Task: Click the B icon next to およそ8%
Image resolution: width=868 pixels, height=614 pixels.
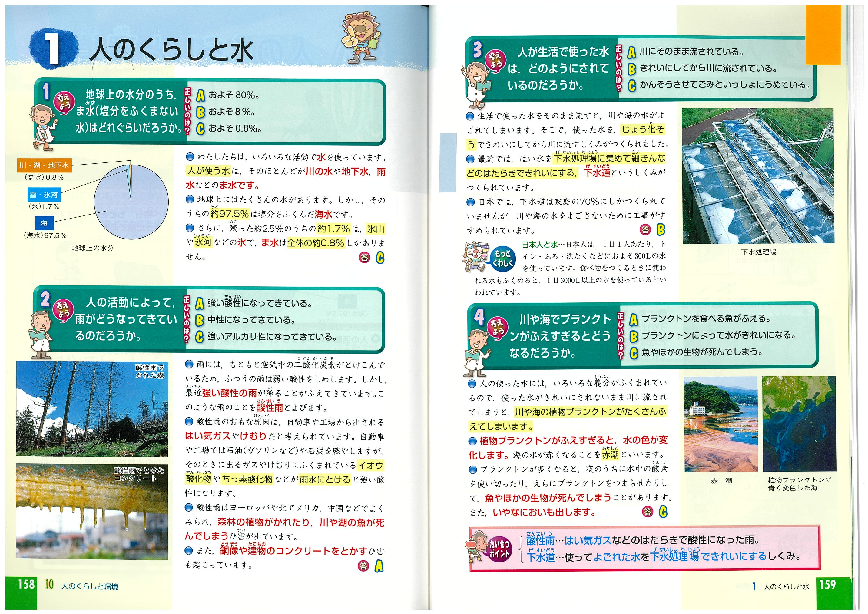Action: click(200, 112)
